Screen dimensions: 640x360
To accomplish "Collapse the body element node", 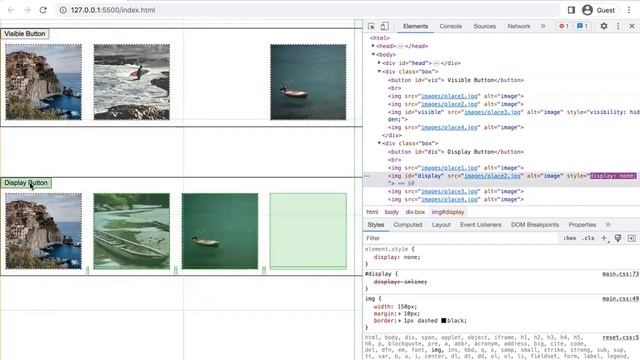I will pyautogui.click(x=373, y=54).
